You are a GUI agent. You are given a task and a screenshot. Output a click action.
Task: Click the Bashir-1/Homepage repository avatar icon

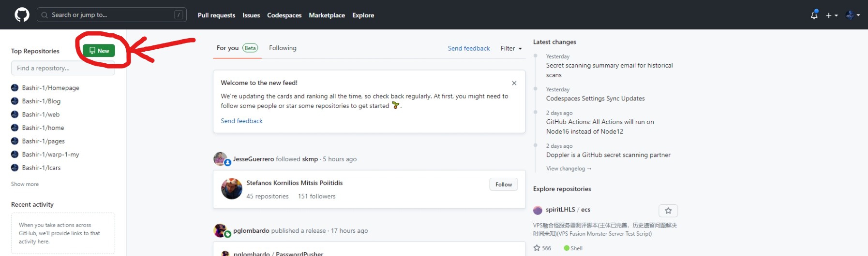(15, 88)
